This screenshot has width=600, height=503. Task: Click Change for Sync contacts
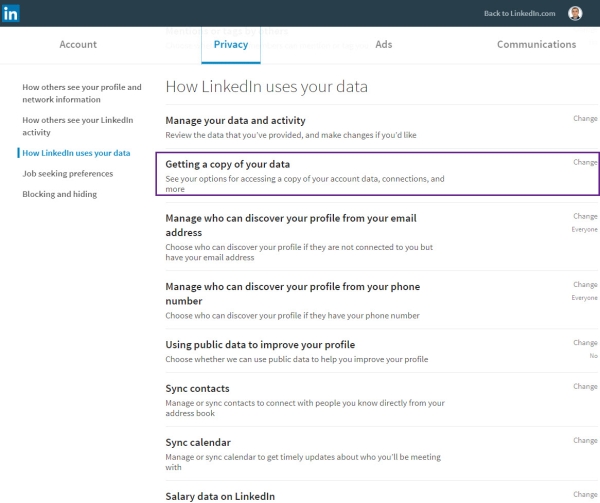[585, 386]
